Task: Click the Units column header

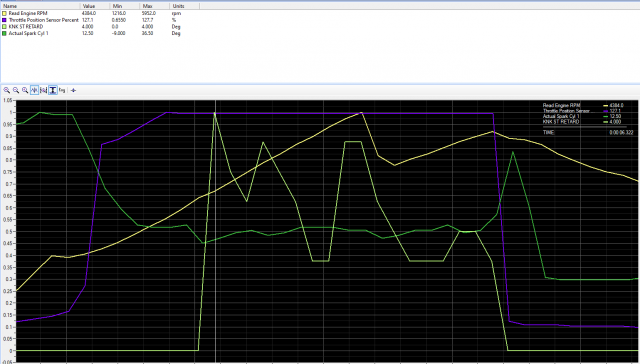Action: (185, 6)
